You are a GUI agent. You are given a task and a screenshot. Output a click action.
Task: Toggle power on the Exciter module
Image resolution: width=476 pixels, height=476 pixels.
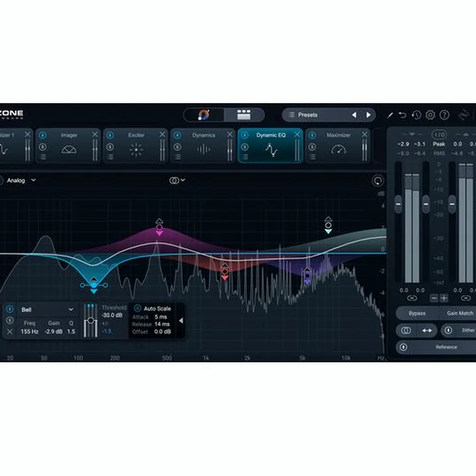110,135
